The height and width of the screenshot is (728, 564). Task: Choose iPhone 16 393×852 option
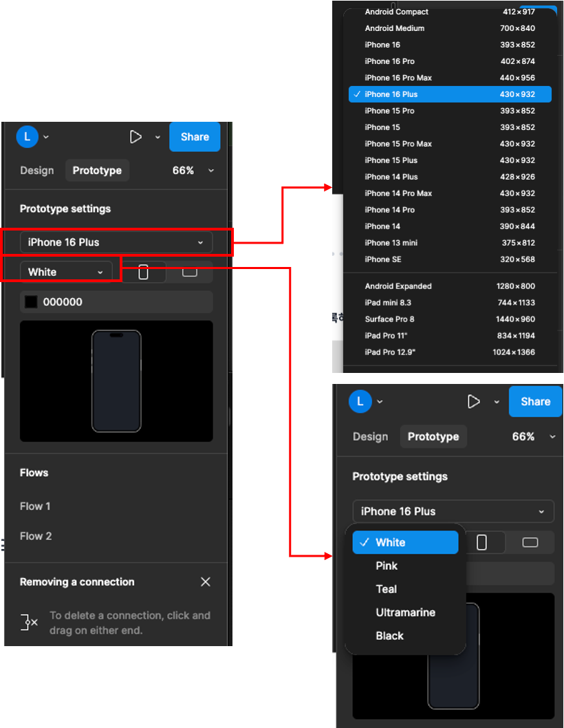pos(450,45)
